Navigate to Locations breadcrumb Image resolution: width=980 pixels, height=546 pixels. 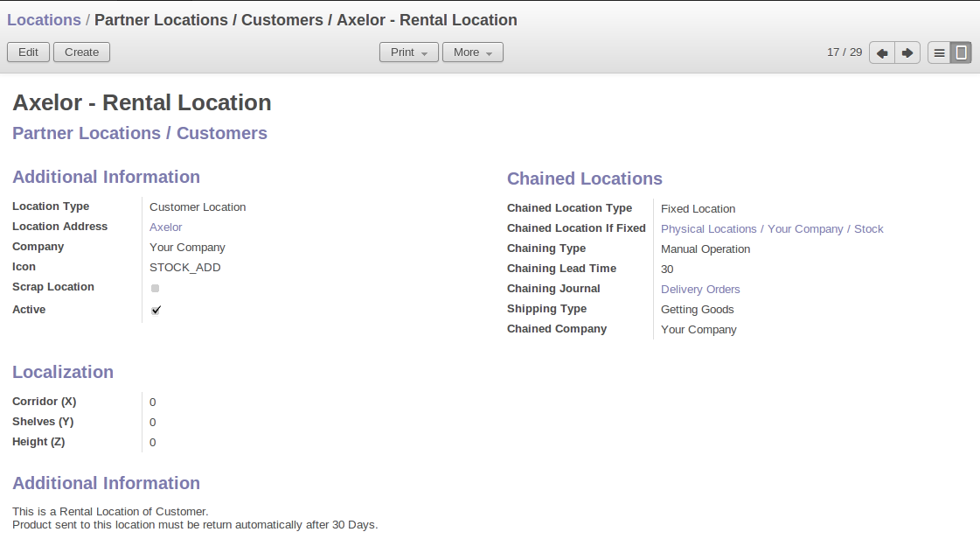point(44,19)
